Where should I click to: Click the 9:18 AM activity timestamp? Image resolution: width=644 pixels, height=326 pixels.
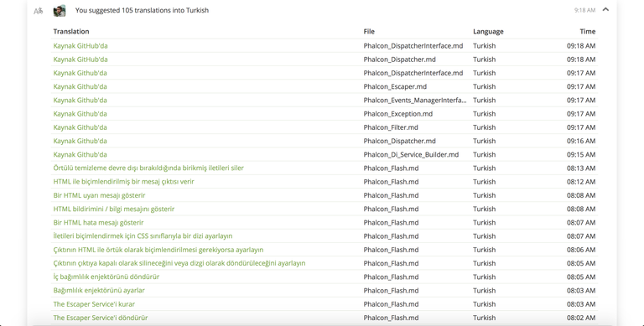584,10
